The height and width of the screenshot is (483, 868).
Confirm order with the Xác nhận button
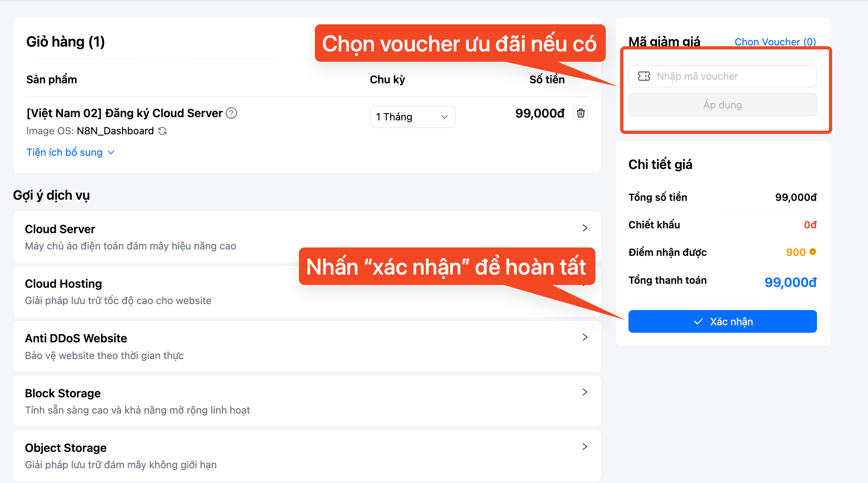(723, 321)
